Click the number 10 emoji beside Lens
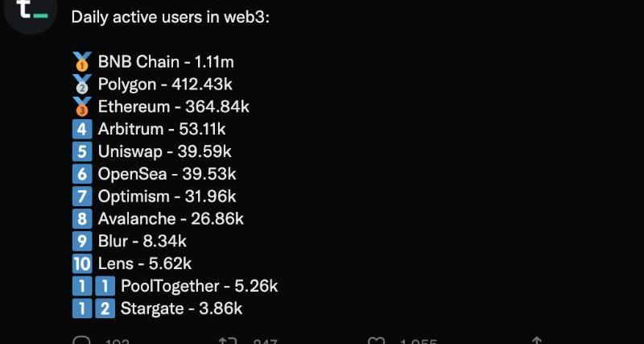Viewport: 644px width, 344px height. click(x=82, y=263)
